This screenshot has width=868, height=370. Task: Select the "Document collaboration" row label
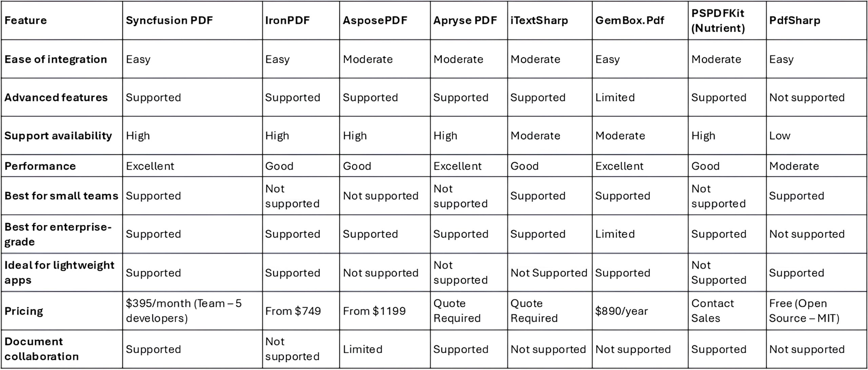click(x=41, y=349)
